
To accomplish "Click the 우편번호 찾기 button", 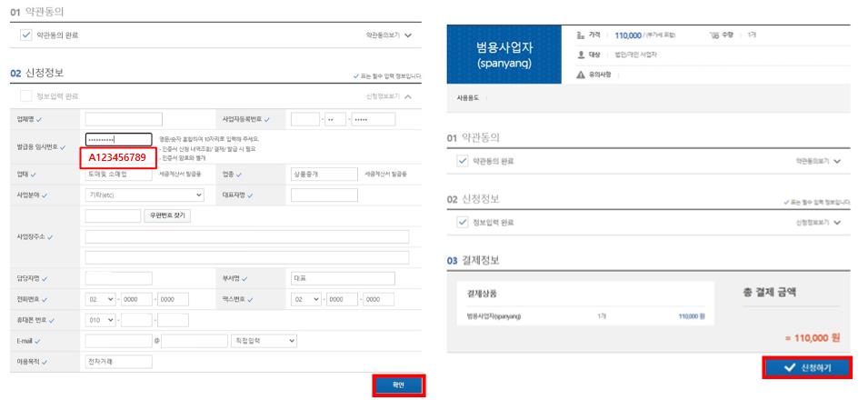I will [167, 215].
